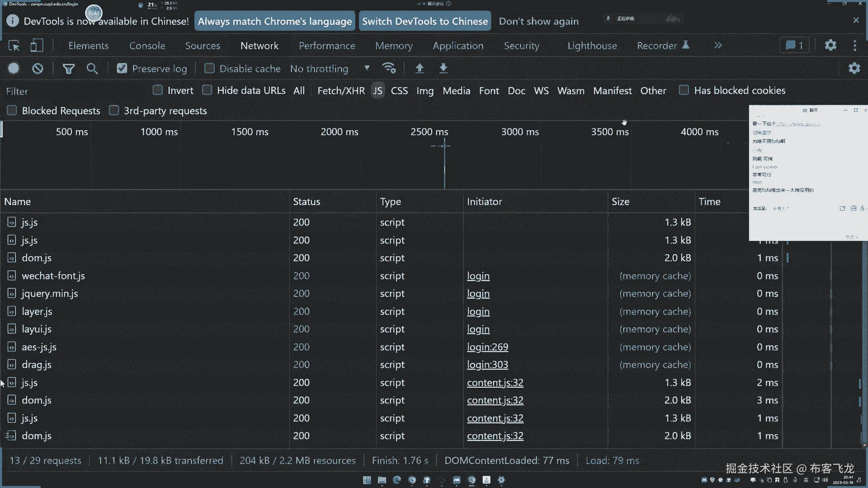The height and width of the screenshot is (488, 868).
Task: Toggle the device toolbar icon
Action: (37, 46)
